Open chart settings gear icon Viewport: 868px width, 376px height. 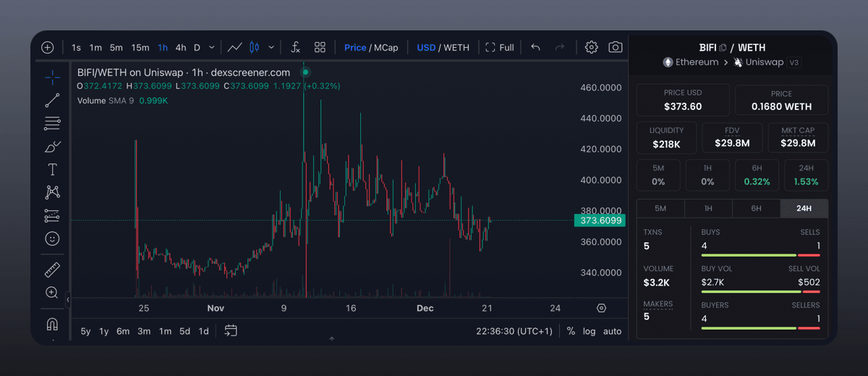(x=591, y=48)
